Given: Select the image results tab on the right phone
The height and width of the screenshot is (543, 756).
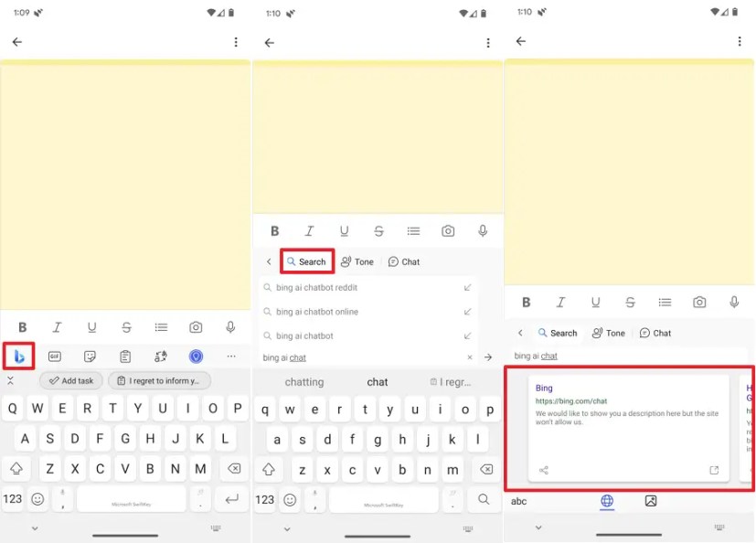Looking at the screenshot, I should (650, 501).
